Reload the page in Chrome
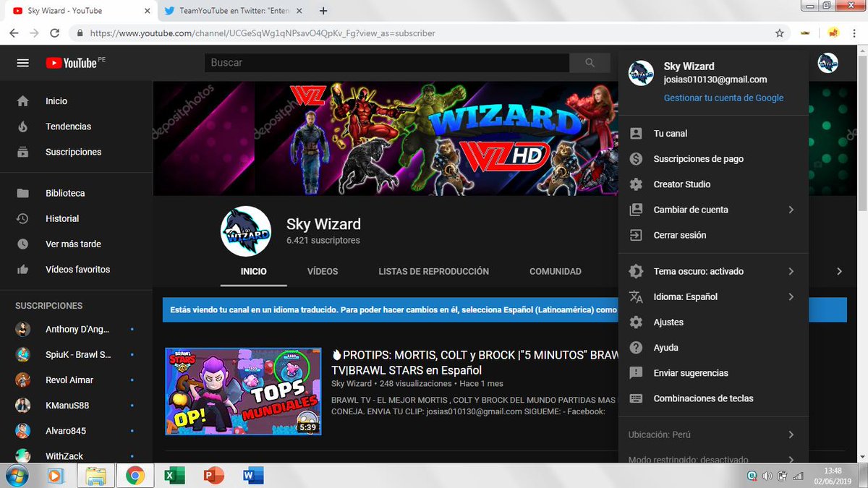Screen dimensions: 868x488 (x=54, y=33)
